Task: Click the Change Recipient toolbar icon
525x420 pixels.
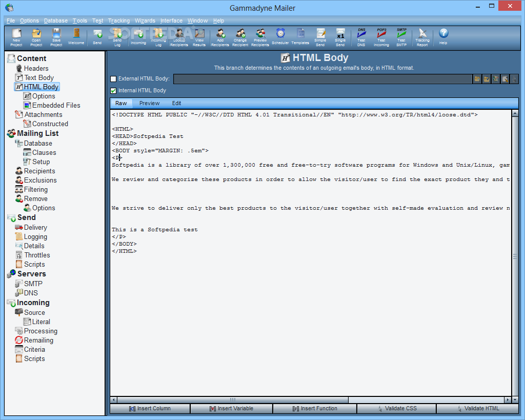Action: (240, 37)
